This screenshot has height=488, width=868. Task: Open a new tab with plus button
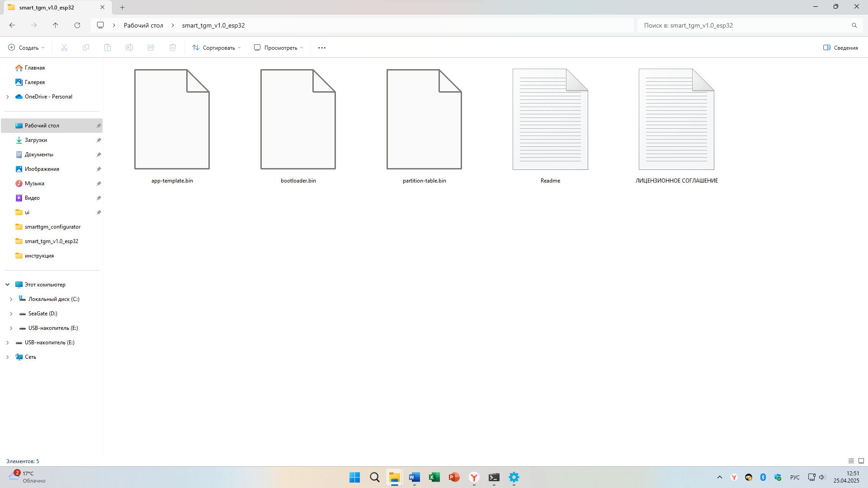[122, 7]
